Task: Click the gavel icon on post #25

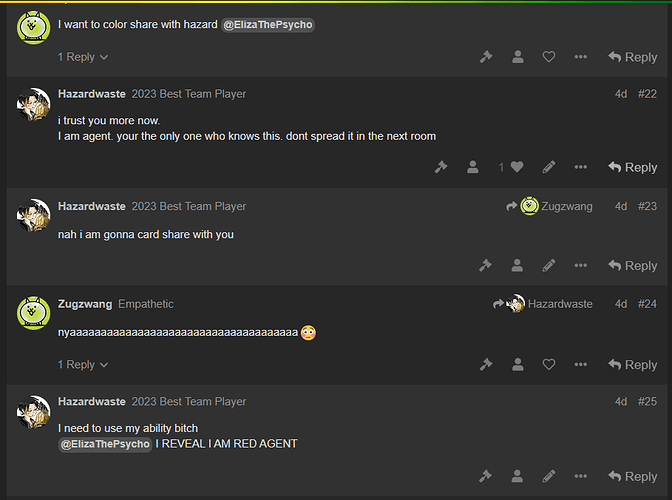Action: (486, 476)
